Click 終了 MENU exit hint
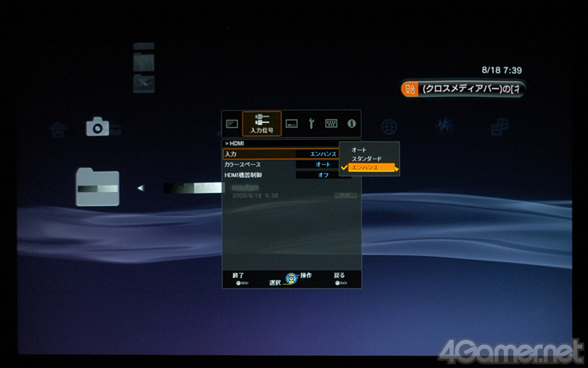Screen dimensions: 588x368 tap(239, 278)
